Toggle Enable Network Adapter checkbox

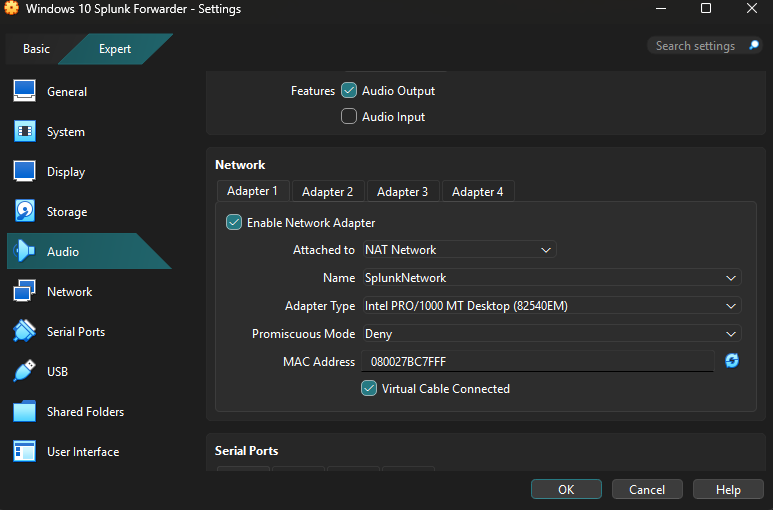coord(234,222)
